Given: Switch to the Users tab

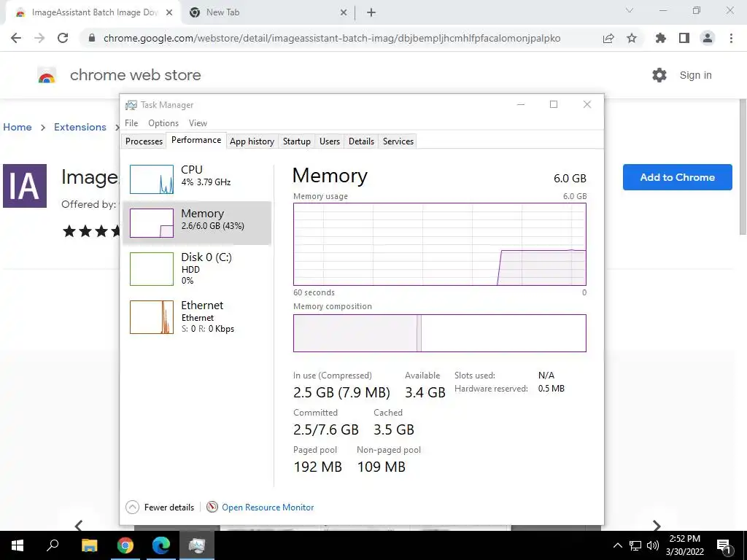Looking at the screenshot, I should (330, 141).
